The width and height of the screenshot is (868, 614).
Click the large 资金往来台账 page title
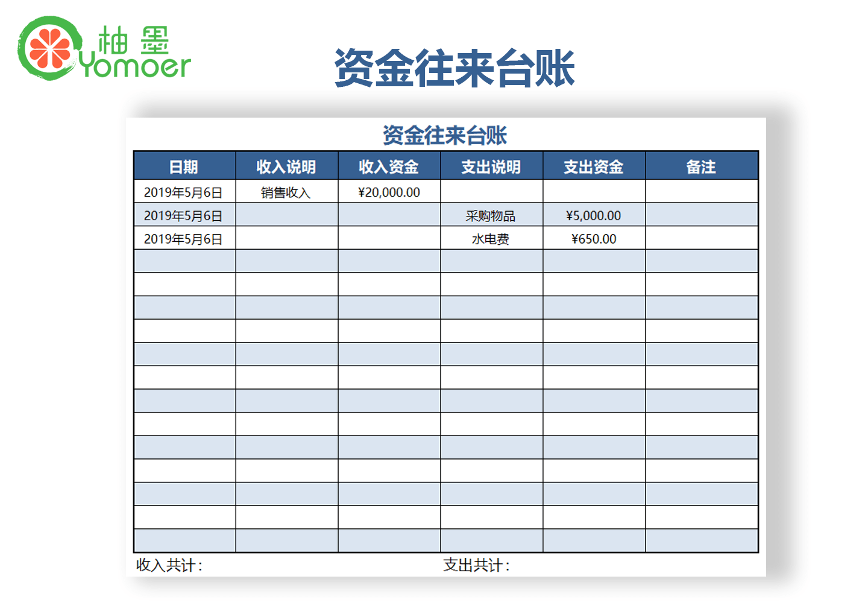tap(454, 68)
